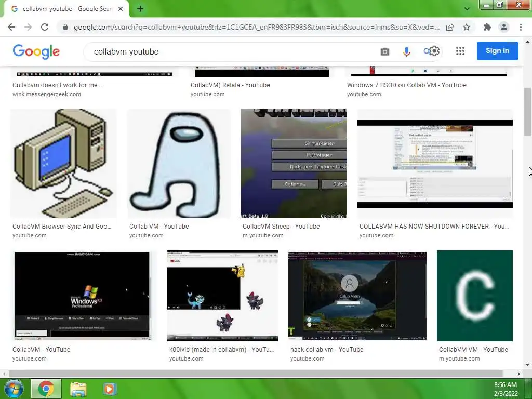Select the pixel computer thumbnail
Image resolution: width=532 pixels, height=399 pixels.
[x=63, y=164]
